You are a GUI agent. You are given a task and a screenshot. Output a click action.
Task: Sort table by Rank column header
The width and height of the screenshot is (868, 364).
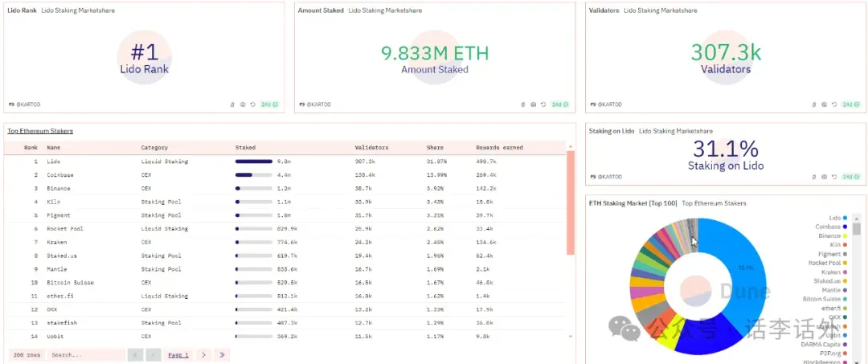[31, 148]
